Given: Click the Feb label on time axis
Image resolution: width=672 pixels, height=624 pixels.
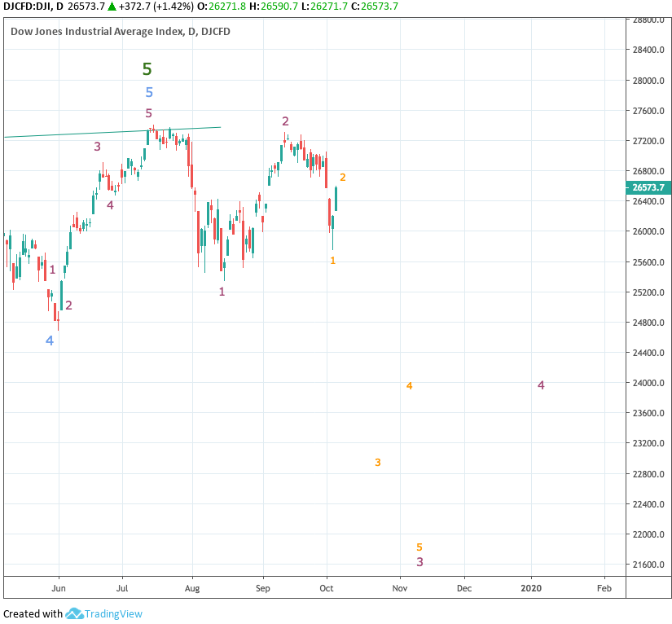Looking at the screenshot, I should [604, 588].
